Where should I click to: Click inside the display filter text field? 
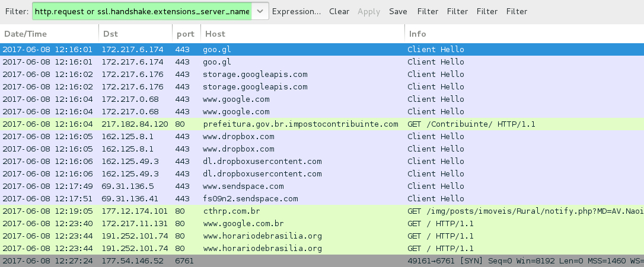click(142, 11)
